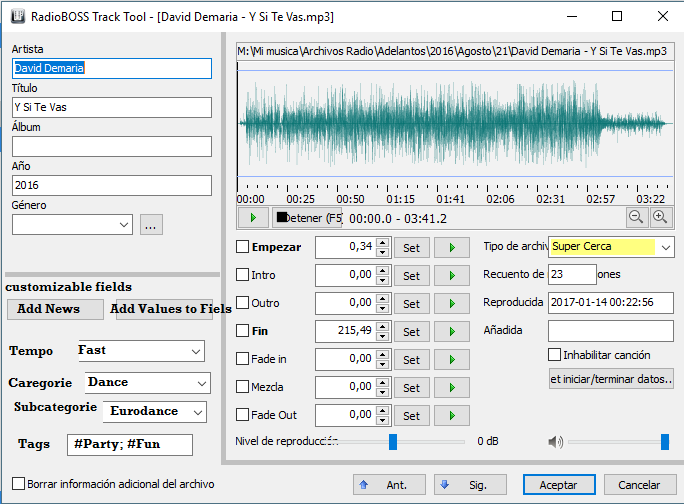Set the Fade in marker
Viewport: 684px width, 504px height.
point(411,360)
